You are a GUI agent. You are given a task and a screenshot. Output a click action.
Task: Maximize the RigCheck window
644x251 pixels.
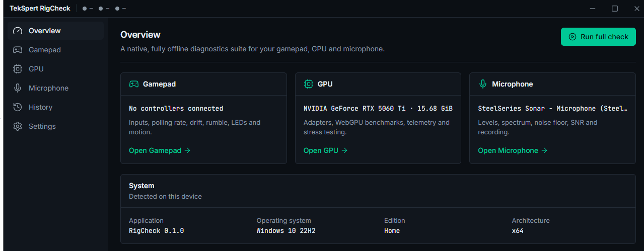pyautogui.click(x=615, y=9)
